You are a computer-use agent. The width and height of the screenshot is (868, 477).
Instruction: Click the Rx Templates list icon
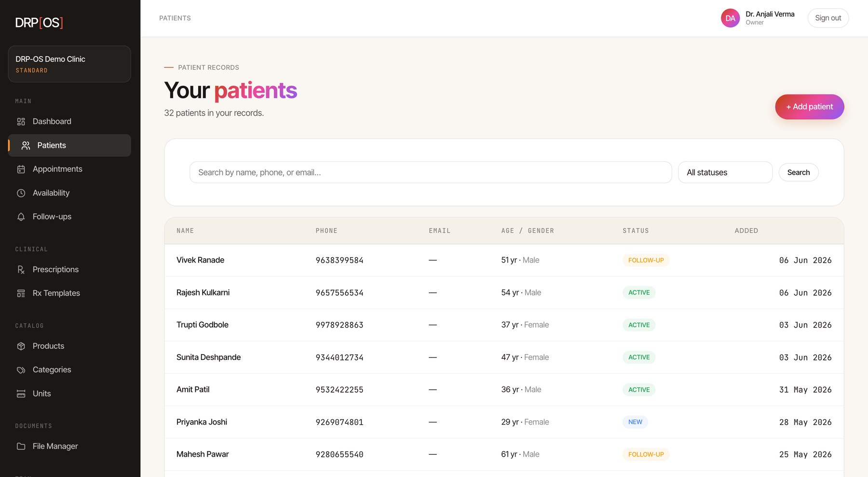(x=21, y=293)
